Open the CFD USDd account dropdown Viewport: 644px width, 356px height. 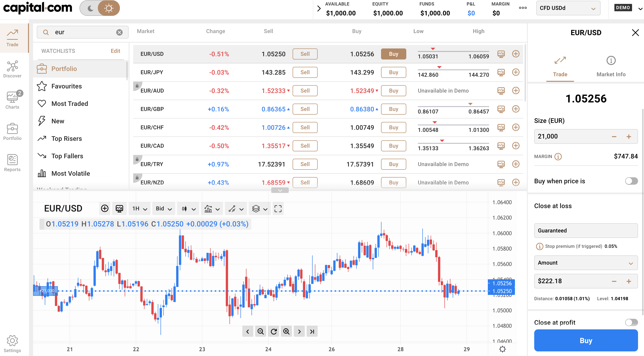tap(568, 8)
